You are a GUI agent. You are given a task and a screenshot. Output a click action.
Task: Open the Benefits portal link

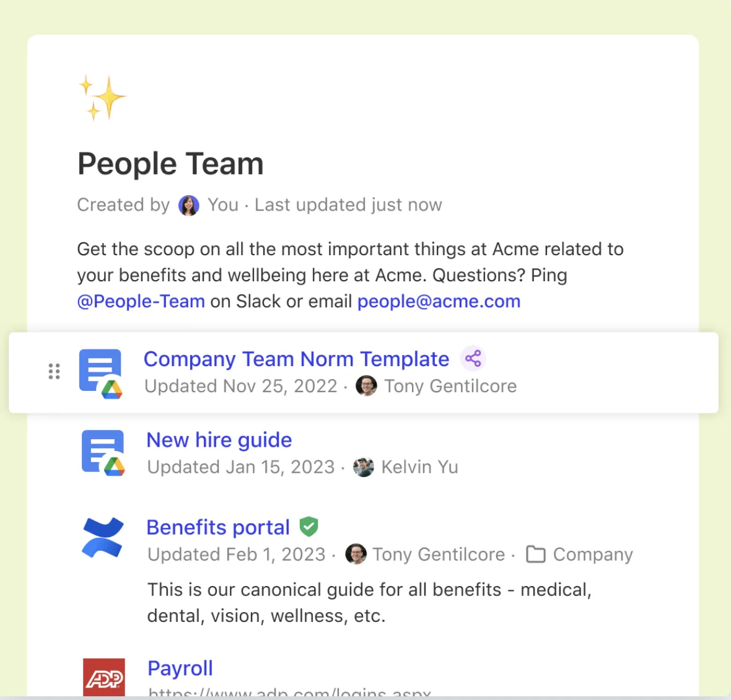(x=218, y=527)
